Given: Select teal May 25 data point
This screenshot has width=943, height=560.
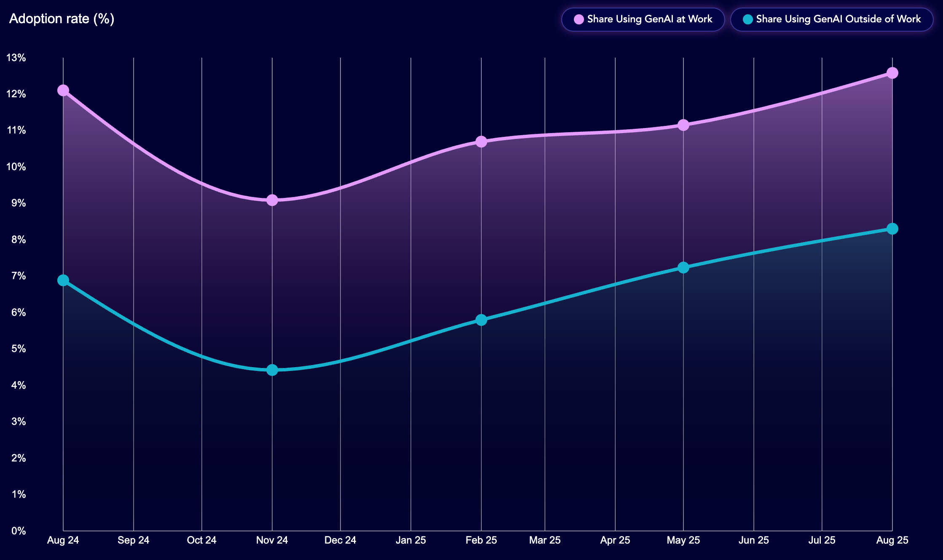Looking at the screenshot, I should pos(683,267).
